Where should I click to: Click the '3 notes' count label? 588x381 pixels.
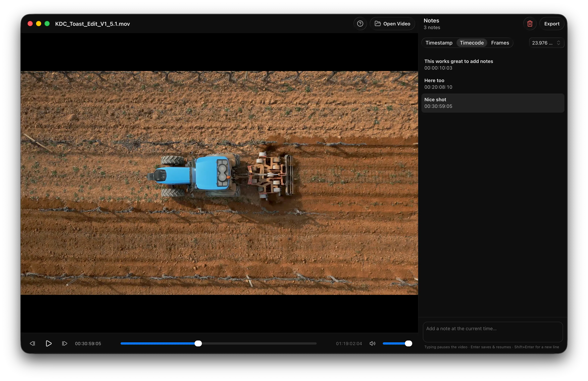[x=432, y=27]
